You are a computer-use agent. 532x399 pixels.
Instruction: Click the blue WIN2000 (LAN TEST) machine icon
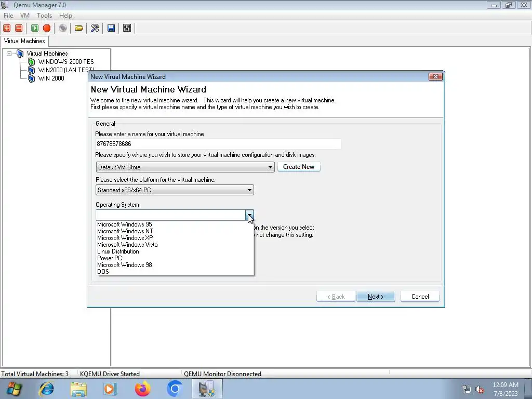(x=32, y=70)
